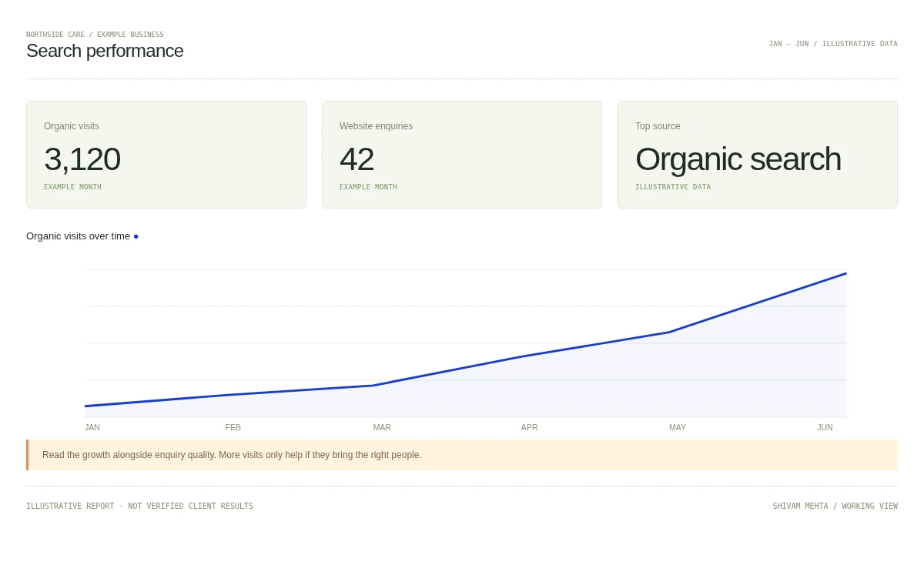Click the MAR label on chart axis
Viewport: 924px width, 585px height.
382,427
